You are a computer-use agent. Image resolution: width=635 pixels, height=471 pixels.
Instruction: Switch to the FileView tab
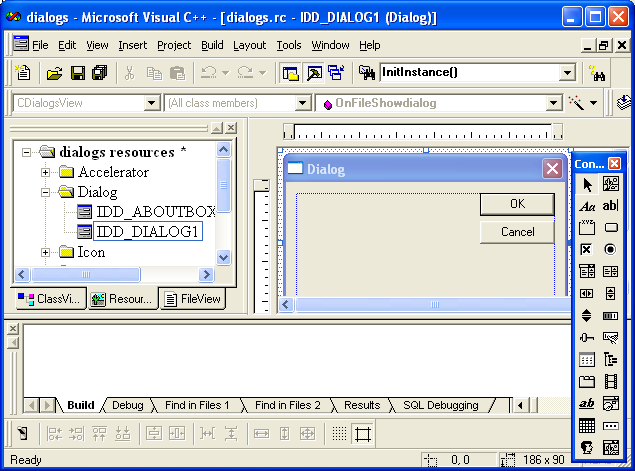192,299
